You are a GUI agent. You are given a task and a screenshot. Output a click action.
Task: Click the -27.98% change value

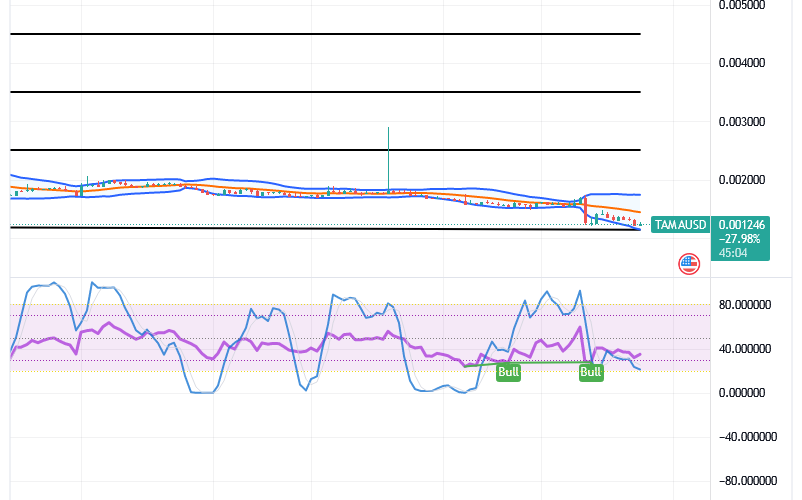[739, 239]
